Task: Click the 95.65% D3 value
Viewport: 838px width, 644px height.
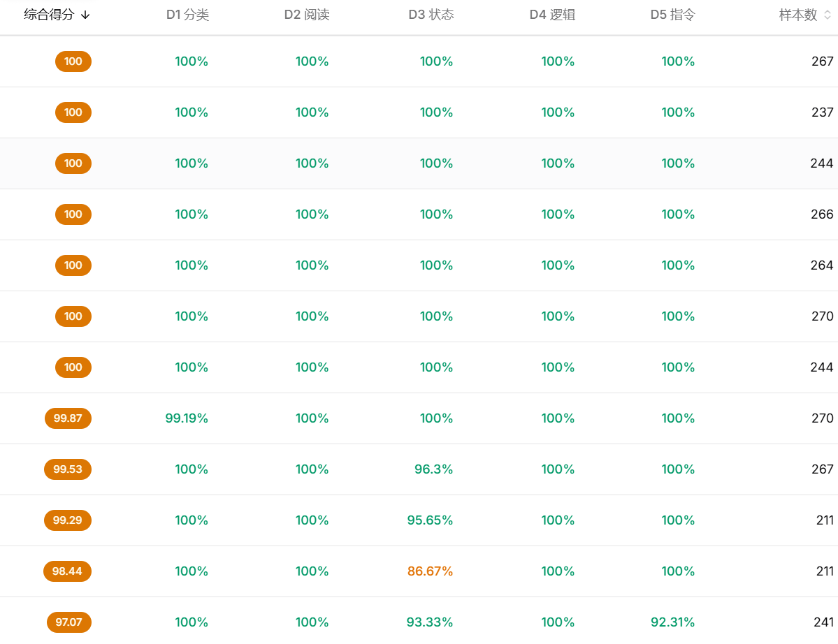Action: click(x=430, y=520)
